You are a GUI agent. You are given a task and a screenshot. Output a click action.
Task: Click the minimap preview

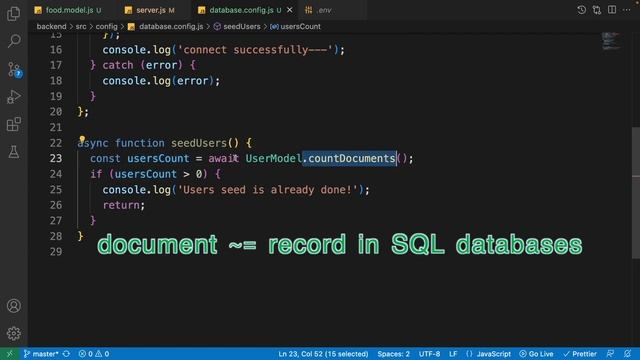coord(611,41)
